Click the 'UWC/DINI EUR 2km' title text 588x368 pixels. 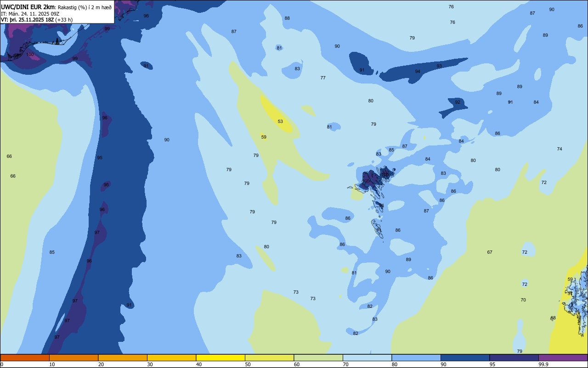point(28,7)
